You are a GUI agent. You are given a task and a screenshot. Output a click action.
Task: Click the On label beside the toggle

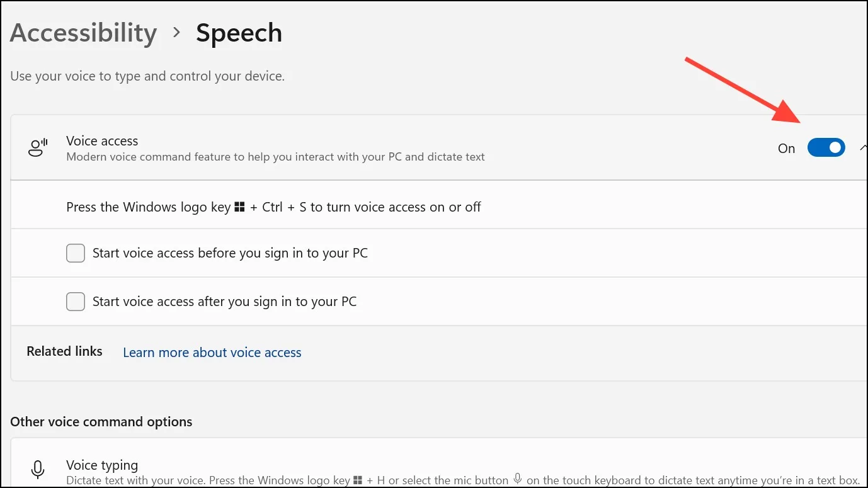(x=787, y=149)
